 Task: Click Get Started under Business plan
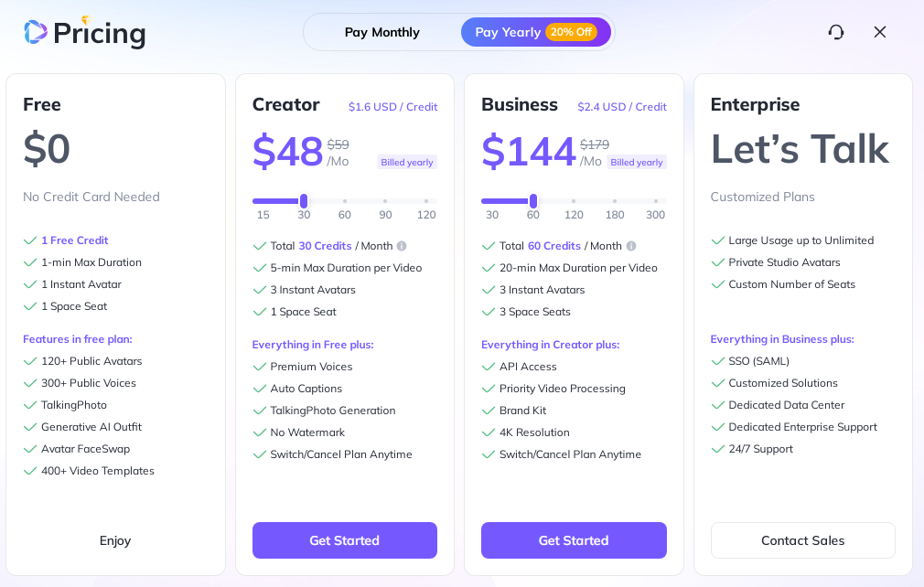click(x=574, y=540)
